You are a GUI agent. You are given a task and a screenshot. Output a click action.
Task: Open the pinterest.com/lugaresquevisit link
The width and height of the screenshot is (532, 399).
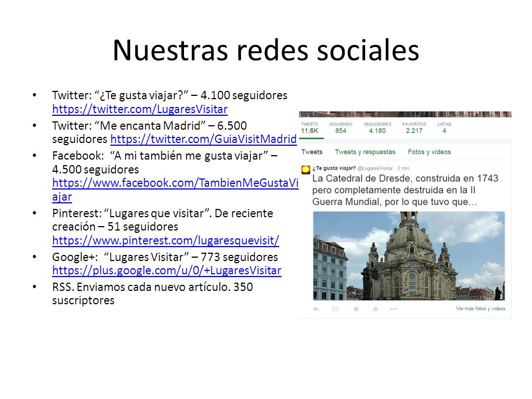166,240
